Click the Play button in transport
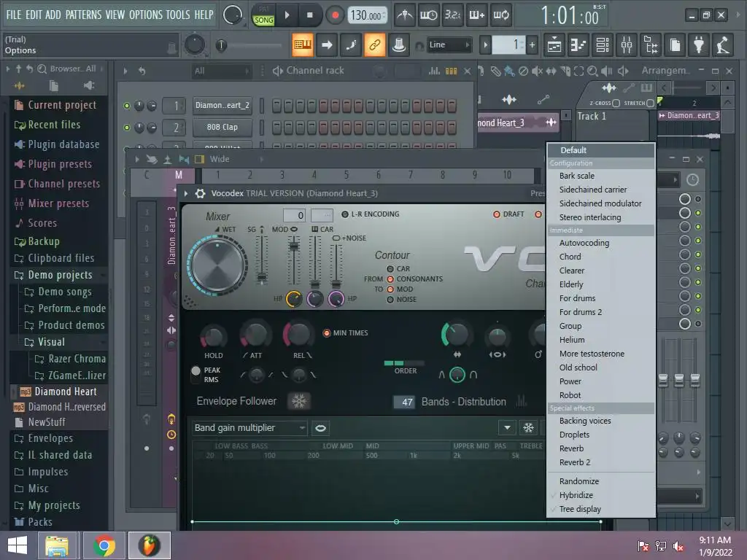 [x=287, y=15]
